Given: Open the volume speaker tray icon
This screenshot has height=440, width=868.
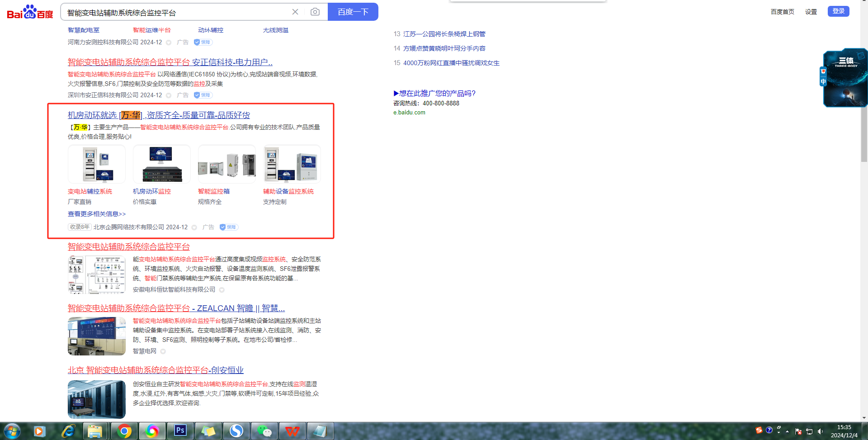Looking at the screenshot, I should point(820,431).
